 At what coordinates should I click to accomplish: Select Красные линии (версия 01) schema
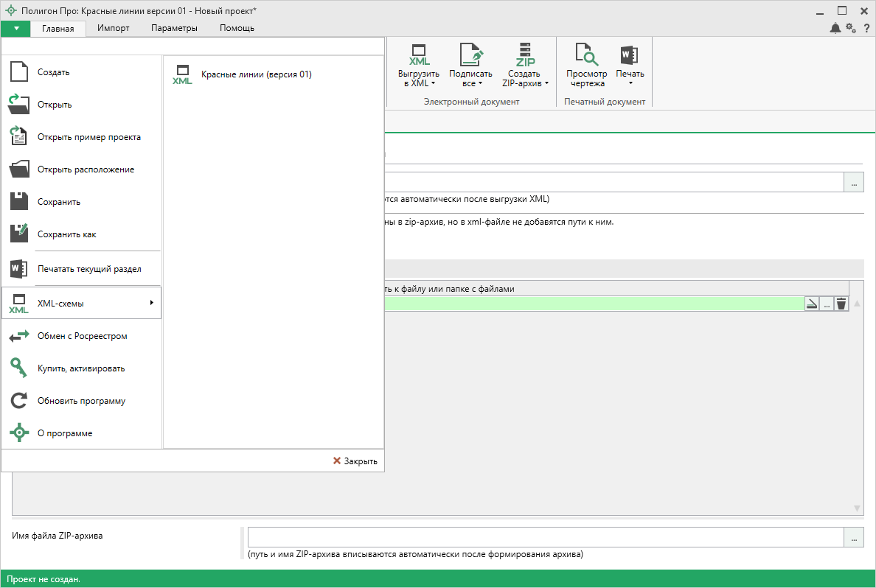(256, 74)
